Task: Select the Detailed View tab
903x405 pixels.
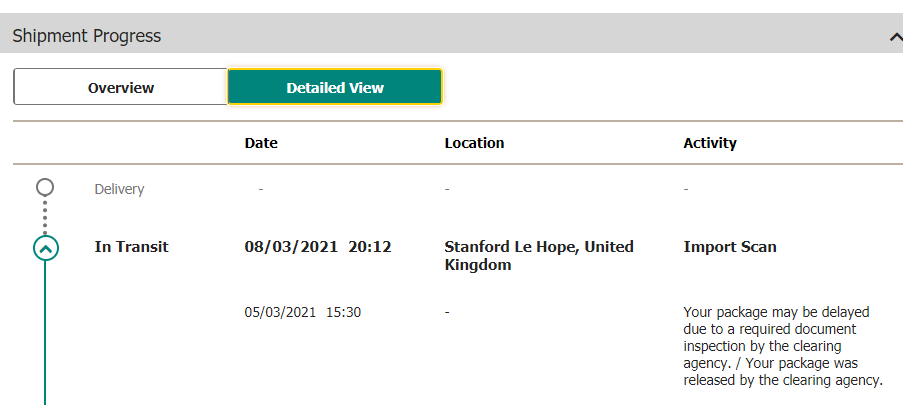Action: (335, 87)
